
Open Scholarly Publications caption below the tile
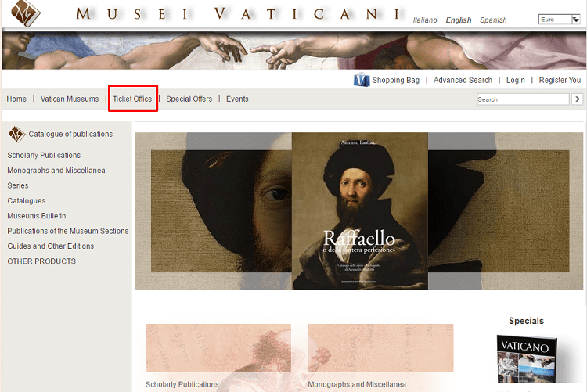pos(182,384)
